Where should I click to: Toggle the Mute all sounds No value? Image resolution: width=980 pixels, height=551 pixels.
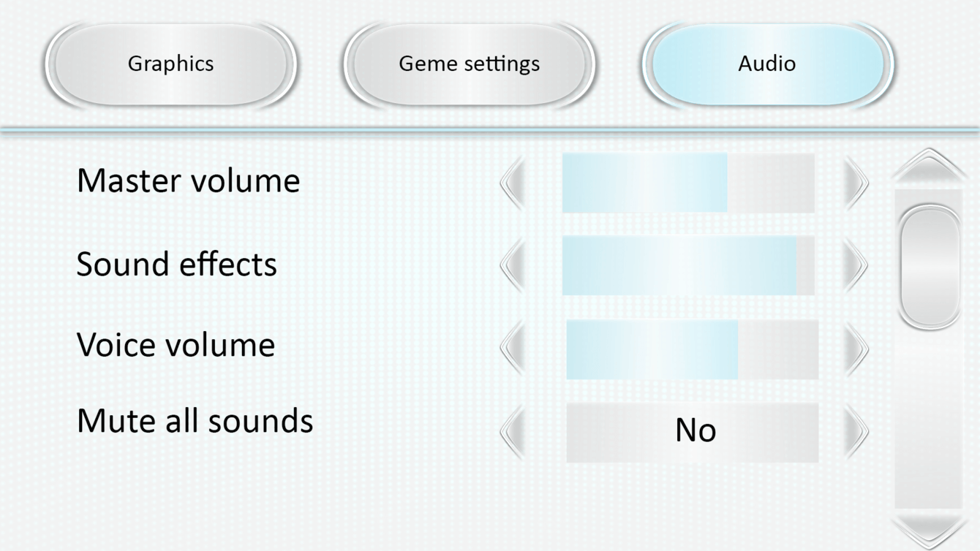point(692,432)
